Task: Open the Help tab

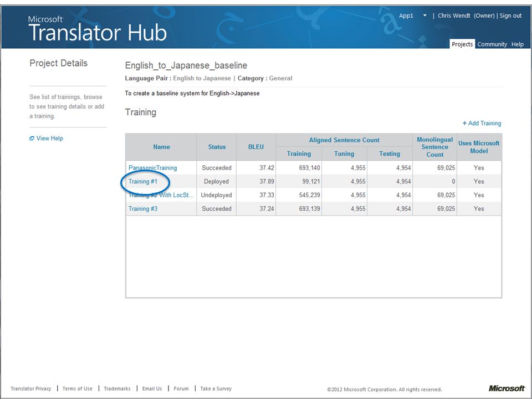Action: click(x=518, y=44)
